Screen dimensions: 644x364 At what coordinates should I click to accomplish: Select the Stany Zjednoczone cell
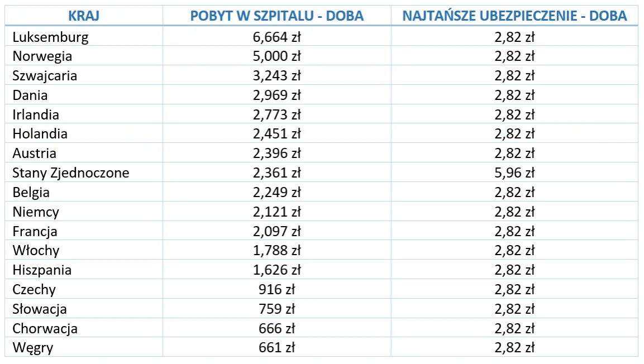tap(71, 173)
